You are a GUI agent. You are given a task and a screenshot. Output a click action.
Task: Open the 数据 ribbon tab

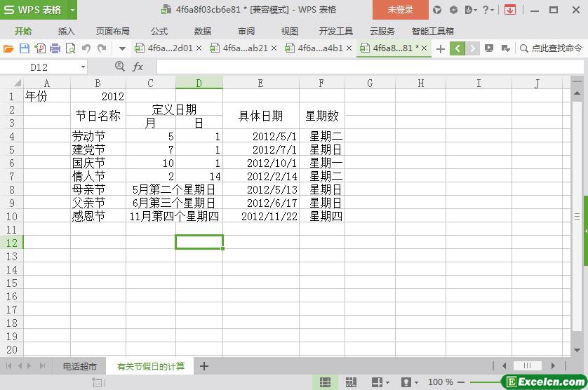[203, 31]
